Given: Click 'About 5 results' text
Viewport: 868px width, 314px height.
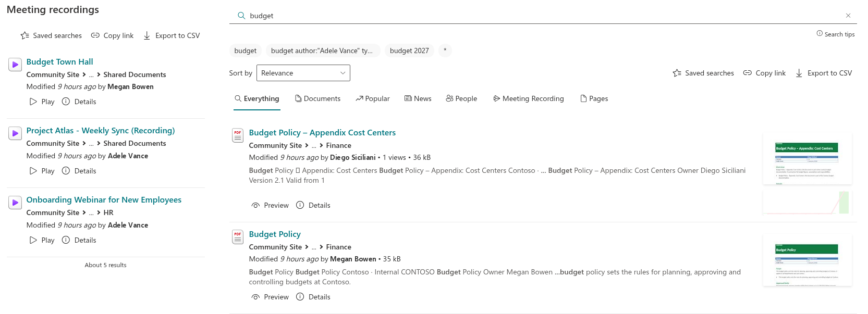Looking at the screenshot, I should pos(106,265).
